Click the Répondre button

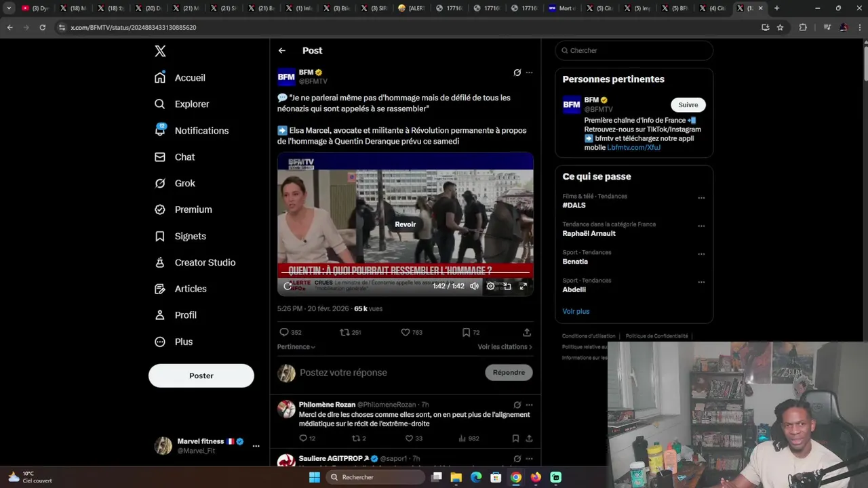coord(509,372)
